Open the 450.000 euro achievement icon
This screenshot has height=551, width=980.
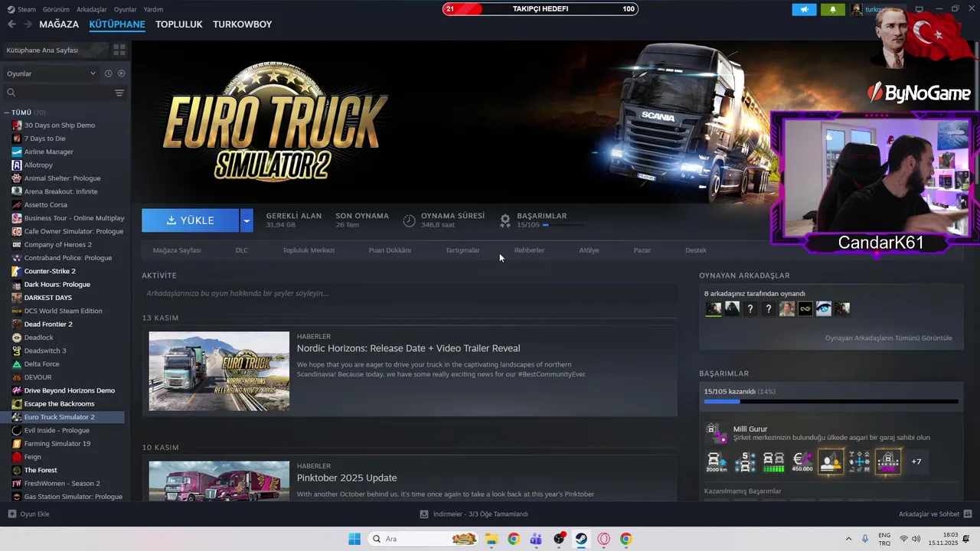[x=802, y=461]
